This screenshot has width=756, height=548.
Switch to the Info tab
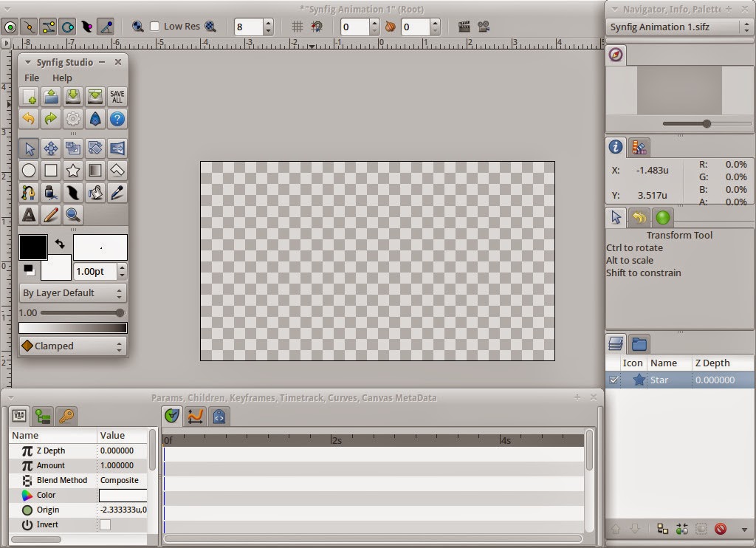tap(616, 147)
